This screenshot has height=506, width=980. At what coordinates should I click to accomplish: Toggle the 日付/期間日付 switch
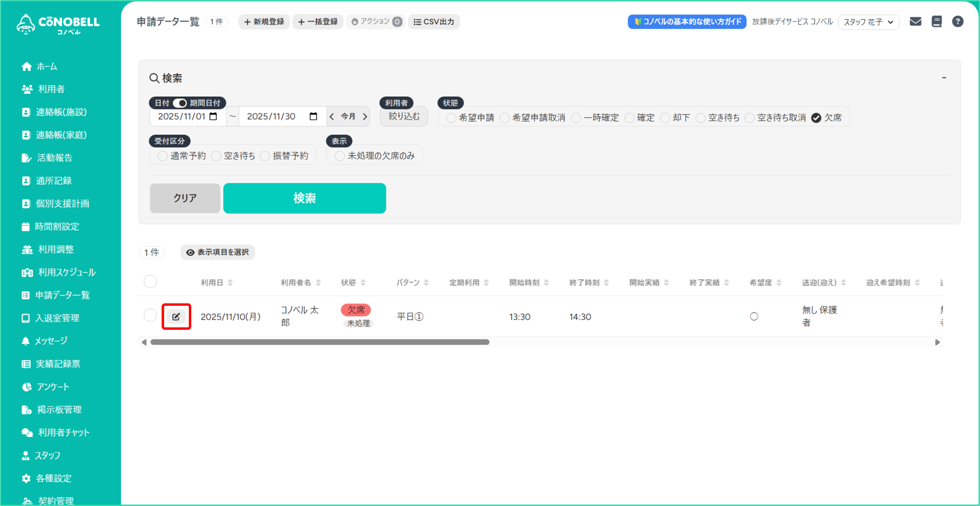click(180, 103)
